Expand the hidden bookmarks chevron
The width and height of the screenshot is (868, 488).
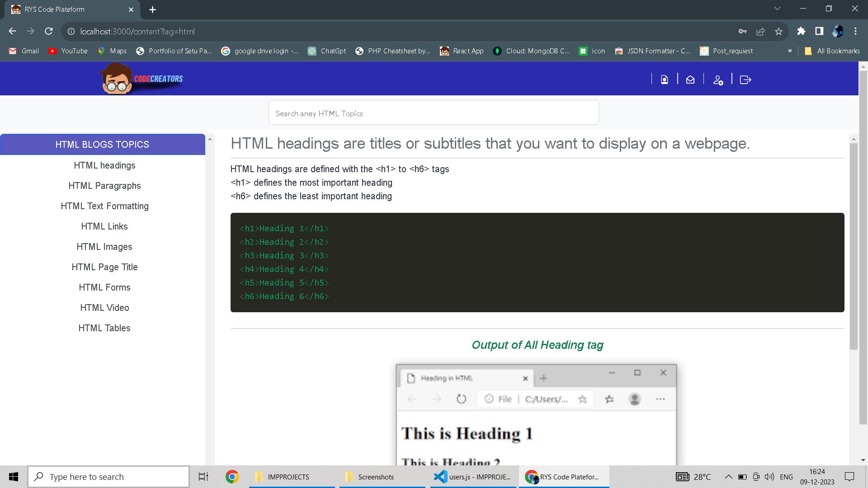click(790, 51)
